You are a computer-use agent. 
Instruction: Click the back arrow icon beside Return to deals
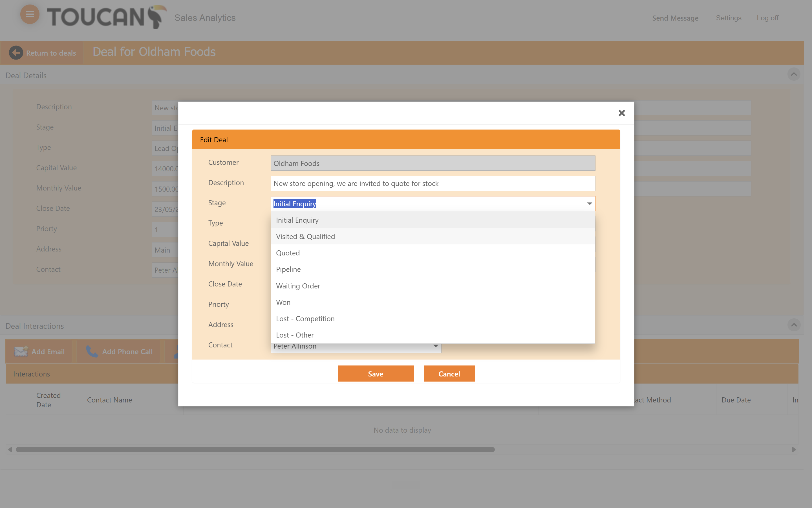[16, 53]
